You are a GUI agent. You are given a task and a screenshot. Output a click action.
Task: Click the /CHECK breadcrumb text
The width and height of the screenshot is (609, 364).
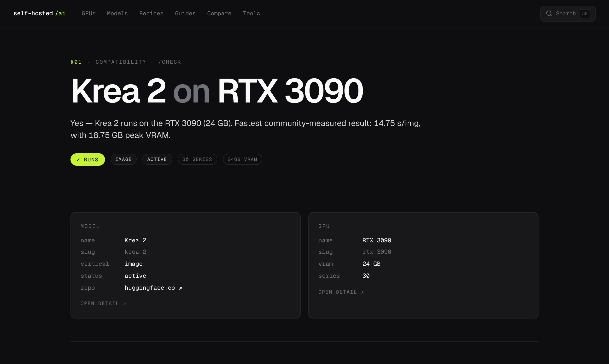pos(170,62)
